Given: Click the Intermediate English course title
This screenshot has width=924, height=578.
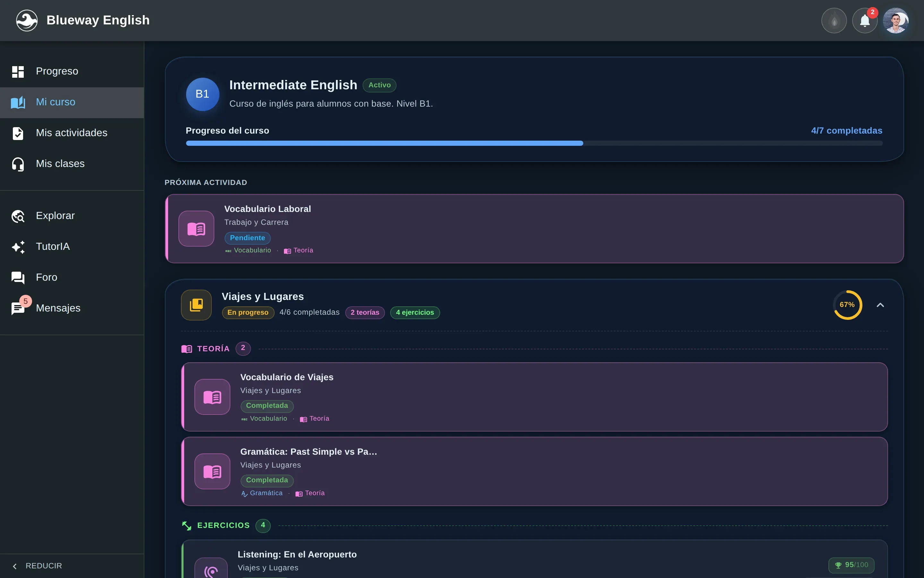Looking at the screenshot, I should tap(293, 85).
